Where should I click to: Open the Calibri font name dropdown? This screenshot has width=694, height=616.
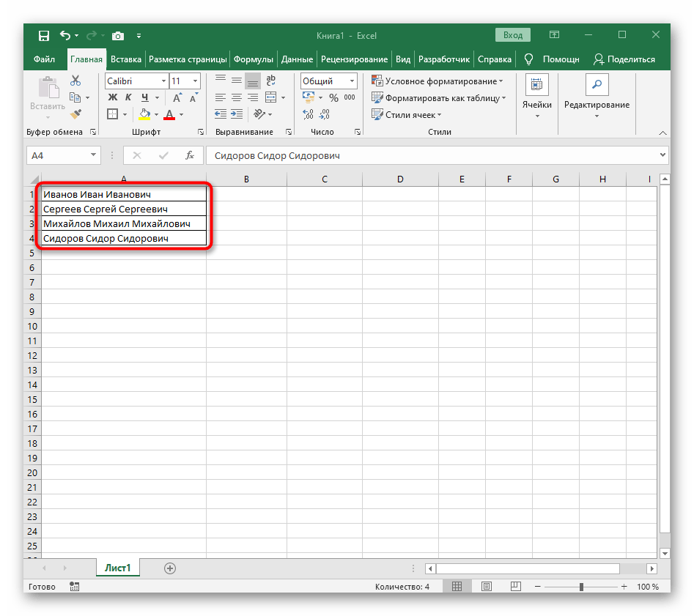163,81
